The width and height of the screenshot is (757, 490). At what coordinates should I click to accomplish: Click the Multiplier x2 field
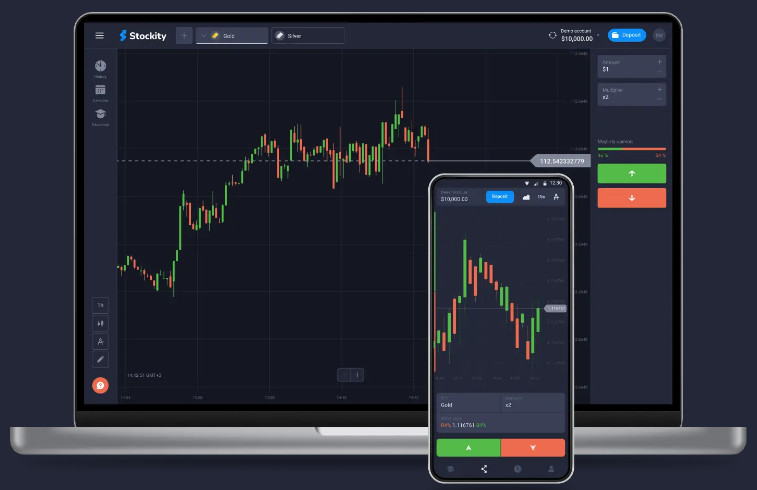point(631,94)
